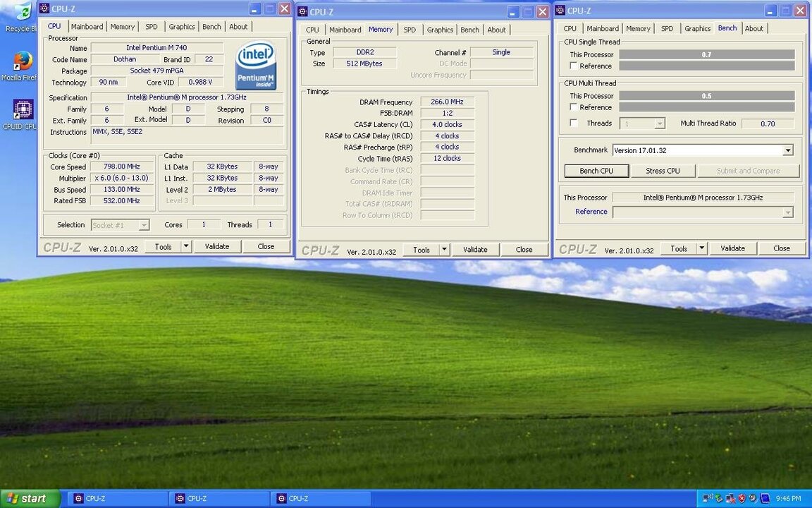Screen dimensions: 812x508
Task: Open the Selection Socket #1 dropdown
Action: coord(120,225)
